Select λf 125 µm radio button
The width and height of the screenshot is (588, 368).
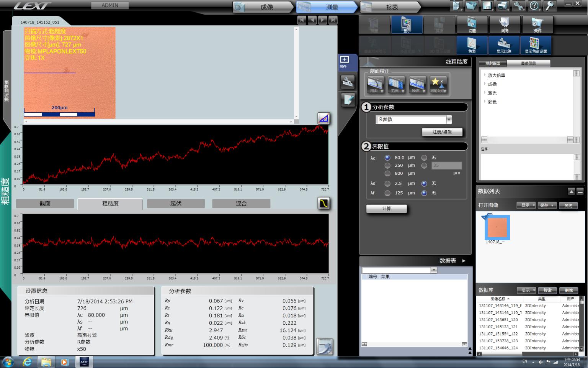[x=387, y=193]
